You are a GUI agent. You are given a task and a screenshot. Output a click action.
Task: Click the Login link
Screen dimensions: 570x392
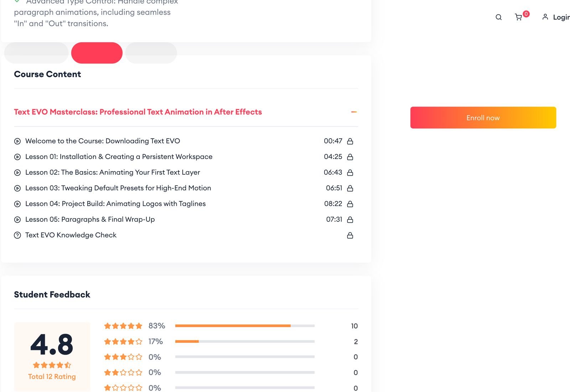[561, 17]
